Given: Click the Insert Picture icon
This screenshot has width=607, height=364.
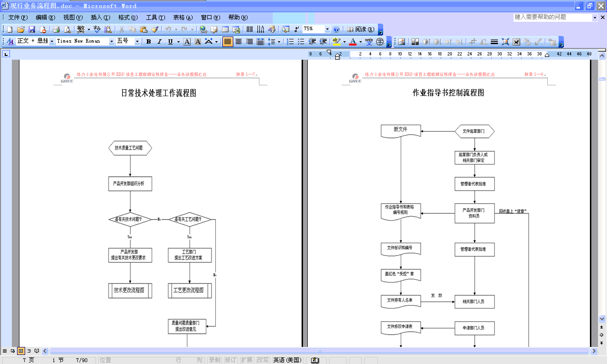Looking at the screenshot, I should [402, 42].
